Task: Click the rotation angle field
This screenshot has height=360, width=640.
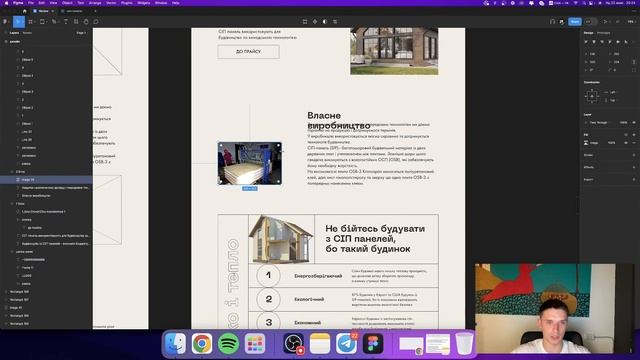Action: point(592,70)
